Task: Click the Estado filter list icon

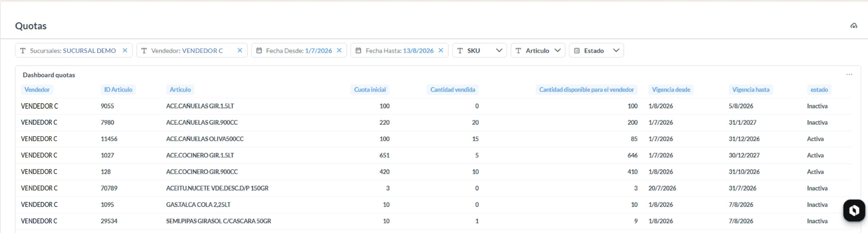Action: click(577, 51)
